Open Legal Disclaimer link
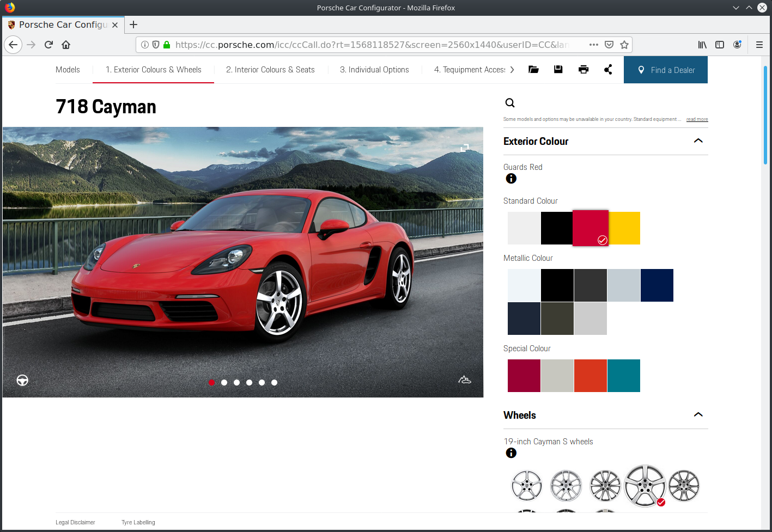Image resolution: width=772 pixels, height=532 pixels. pyautogui.click(x=75, y=522)
